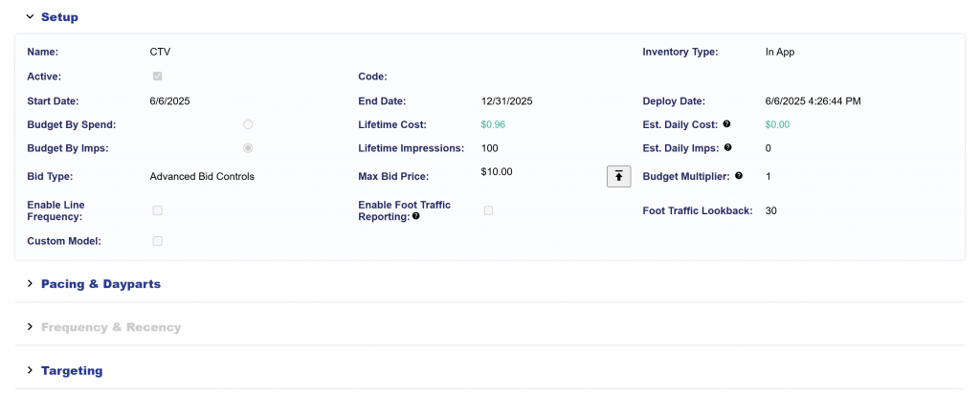This screenshot has height=395, width=980.
Task: Click the Est. Daily Cost $0.00 value
Action: 777,124
